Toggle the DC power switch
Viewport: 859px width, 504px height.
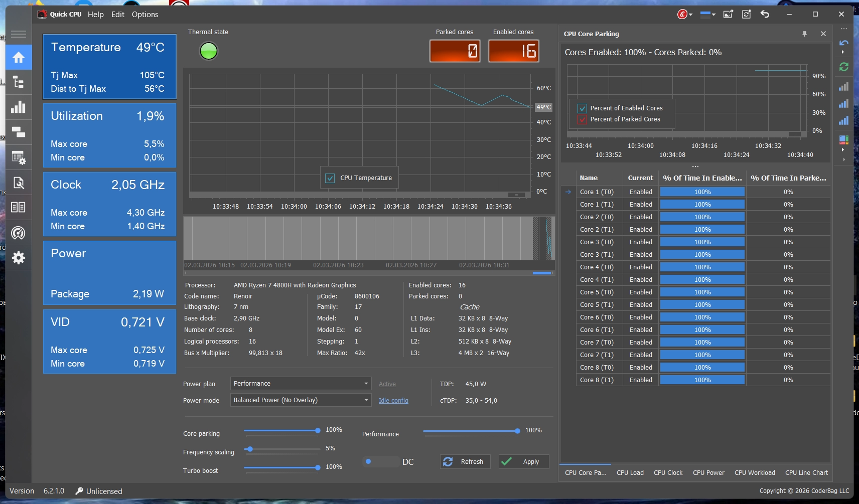[x=380, y=462]
